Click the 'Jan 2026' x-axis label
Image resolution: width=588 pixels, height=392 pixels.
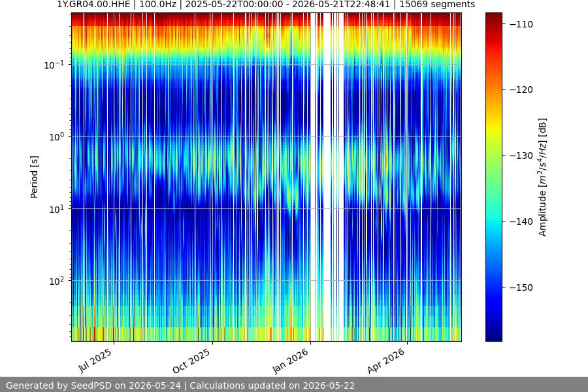click(x=290, y=361)
